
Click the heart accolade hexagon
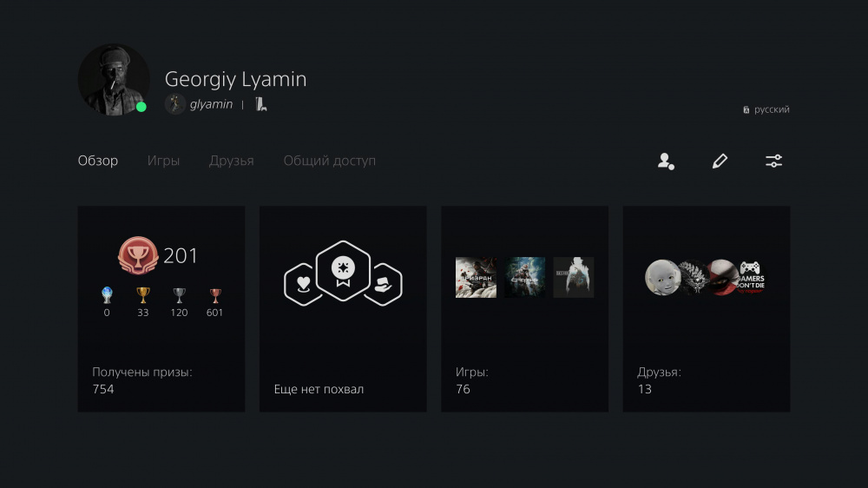pyautogui.click(x=303, y=284)
